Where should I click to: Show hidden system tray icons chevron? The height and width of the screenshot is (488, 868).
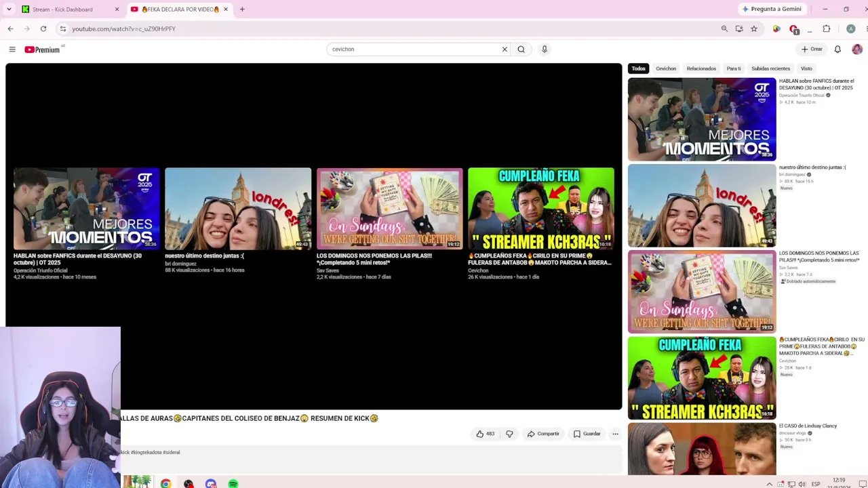tap(769, 484)
